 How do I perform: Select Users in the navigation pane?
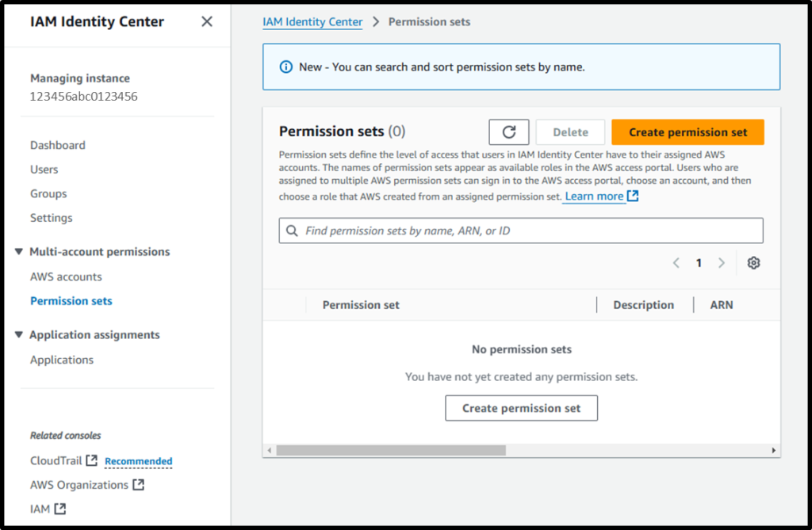pyautogui.click(x=44, y=170)
